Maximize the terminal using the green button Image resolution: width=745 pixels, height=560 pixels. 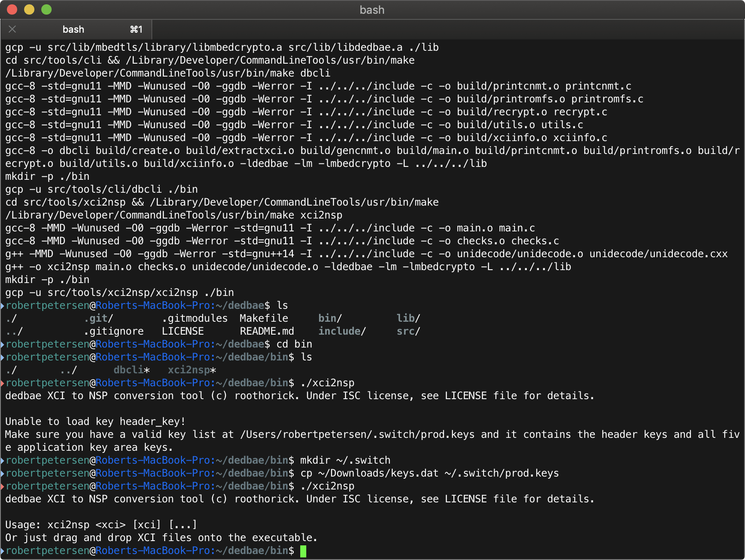click(x=46, y=9)
